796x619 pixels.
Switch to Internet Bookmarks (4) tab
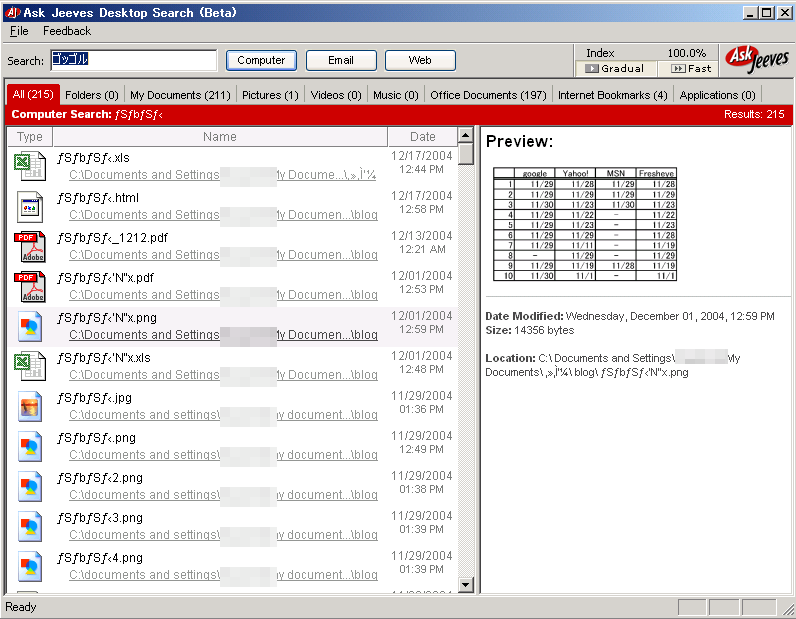(x=613, y=95)
